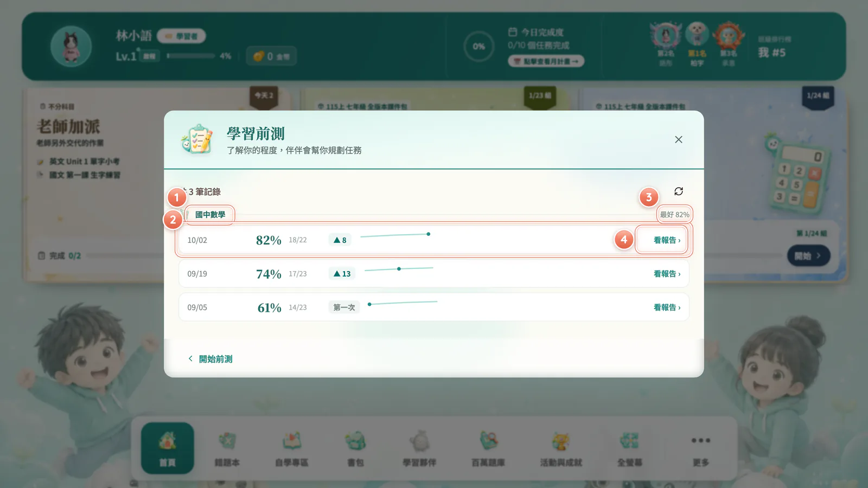The image size is (868, 488).
Task: Click the 完成 0/2 progress indicator
Action: 60,255
